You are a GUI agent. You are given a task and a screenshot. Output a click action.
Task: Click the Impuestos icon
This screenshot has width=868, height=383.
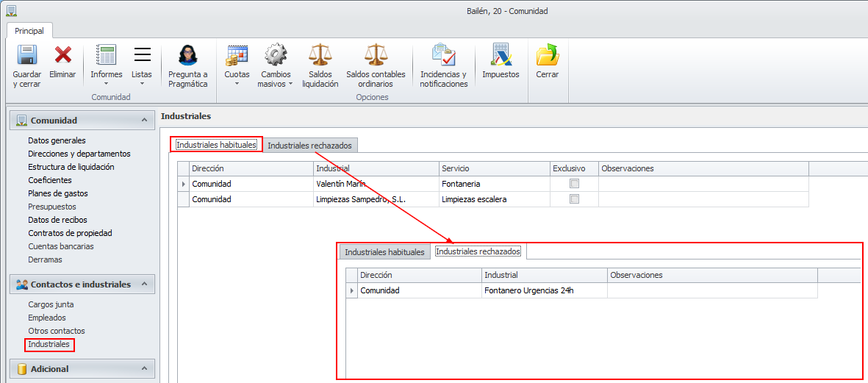click(x=501, y=55)
